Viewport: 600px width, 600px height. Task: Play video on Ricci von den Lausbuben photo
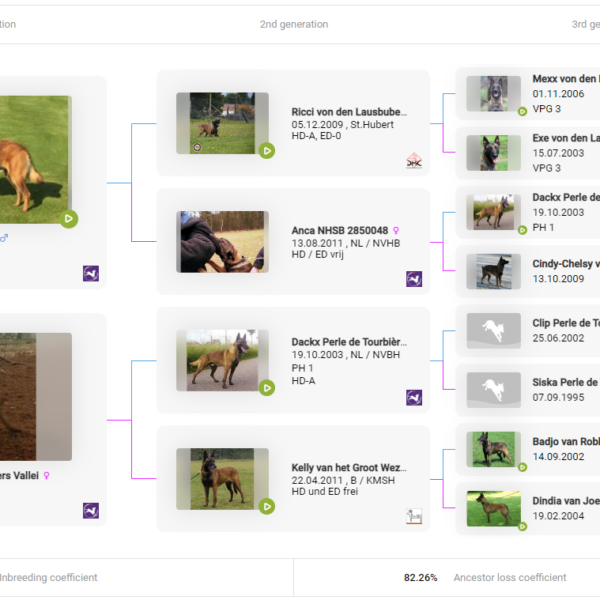pyautogui.click(x=267, y=151)
